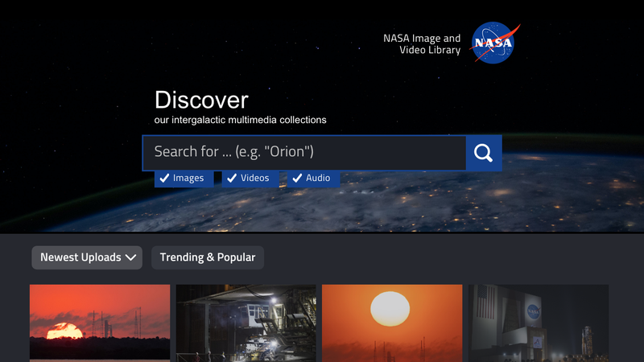
Task: Expand the Newest Uploads dropdown
Action: point(87,257)
